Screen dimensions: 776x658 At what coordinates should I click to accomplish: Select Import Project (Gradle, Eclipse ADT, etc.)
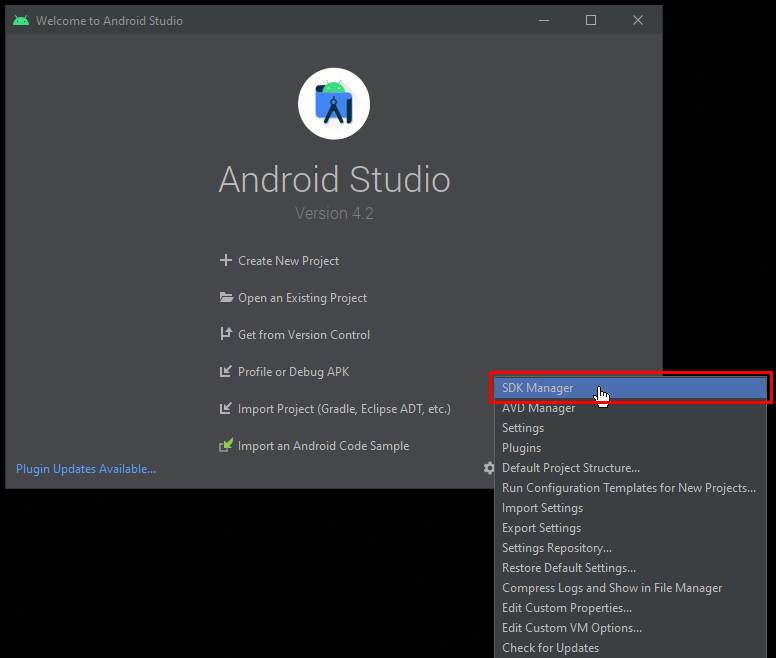tap(344, 409)
